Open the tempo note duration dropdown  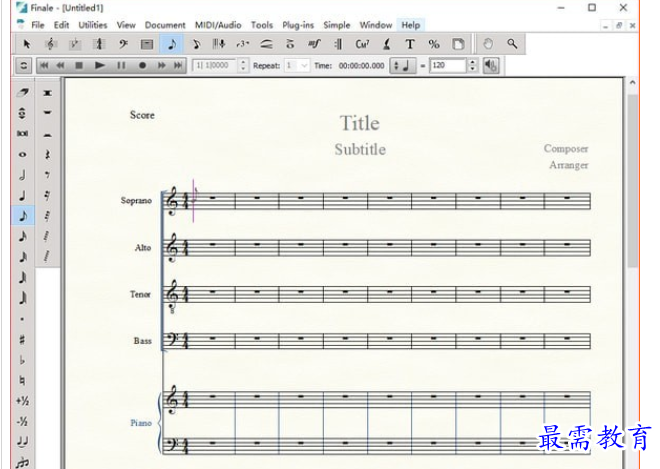[x=400, y=65]
